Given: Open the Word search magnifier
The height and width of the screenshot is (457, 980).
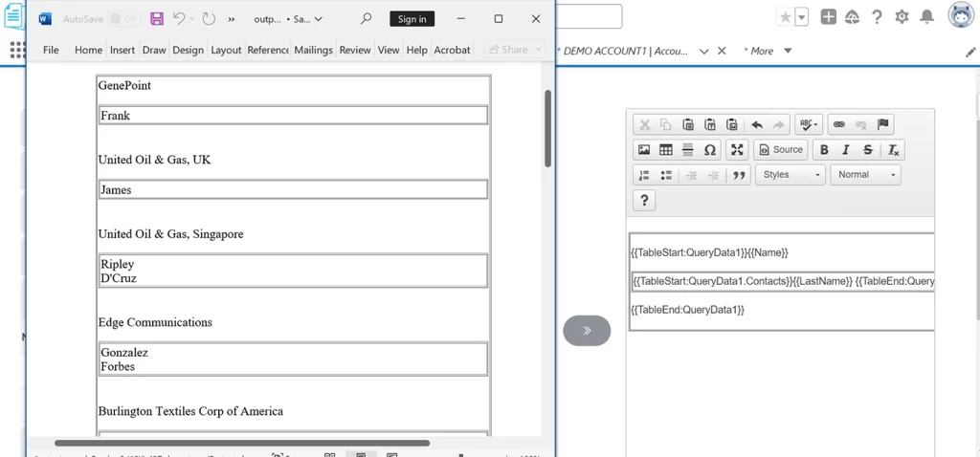Looking at the screenshot, I should pyautogui.click(x=367, y=19).
